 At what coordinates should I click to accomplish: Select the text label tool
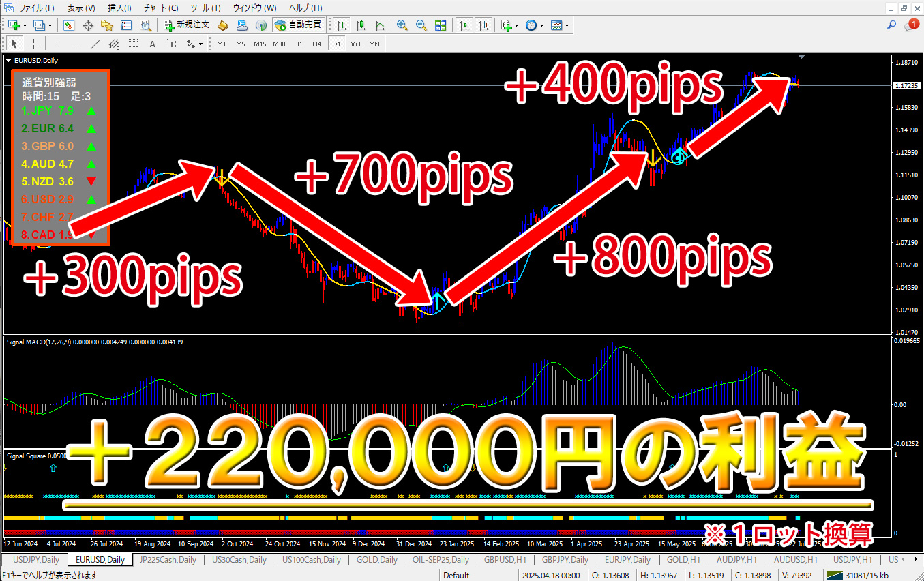171,44
